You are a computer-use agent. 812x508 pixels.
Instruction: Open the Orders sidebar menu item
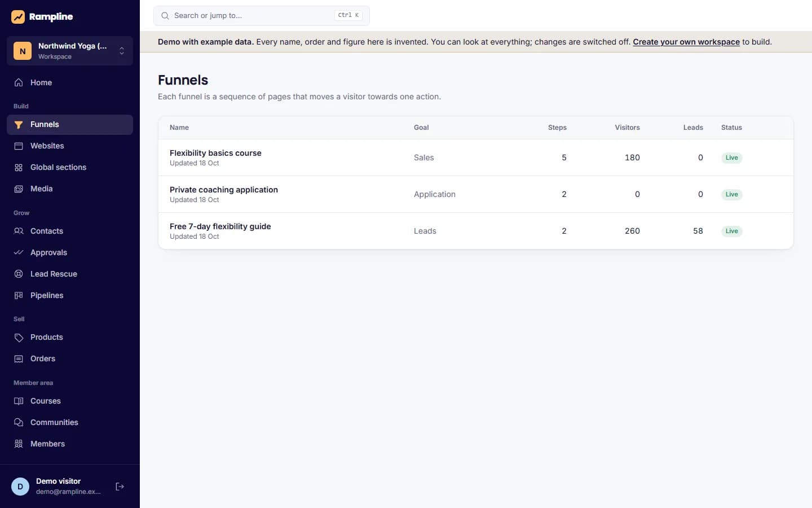click(x=70, y=359)
